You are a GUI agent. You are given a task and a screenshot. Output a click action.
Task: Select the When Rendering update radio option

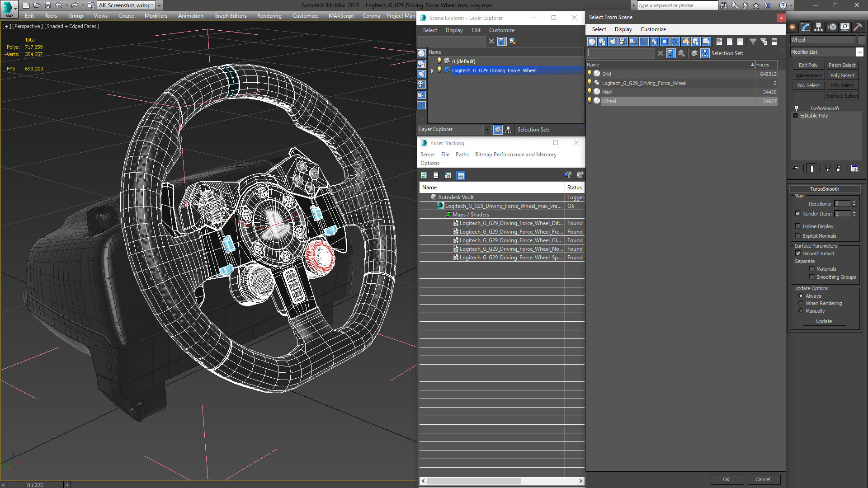[x=801, y=303]
